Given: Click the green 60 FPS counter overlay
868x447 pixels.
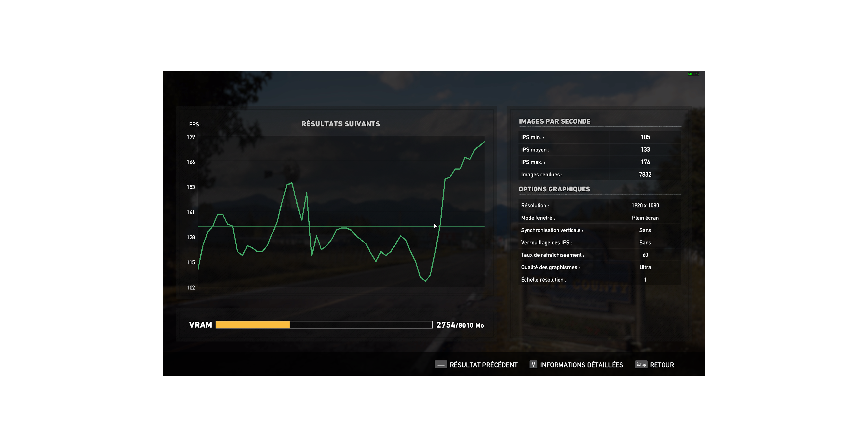Looking at the screenshot, I should (693, 74).
